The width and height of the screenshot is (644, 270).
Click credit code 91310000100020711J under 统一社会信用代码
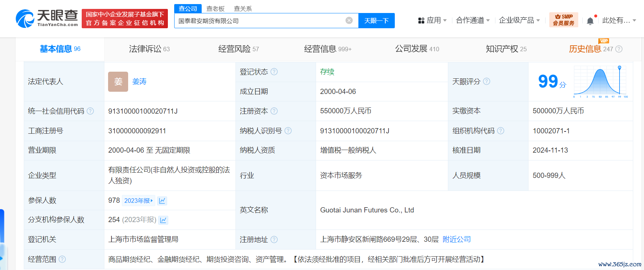tap(143, 111)
